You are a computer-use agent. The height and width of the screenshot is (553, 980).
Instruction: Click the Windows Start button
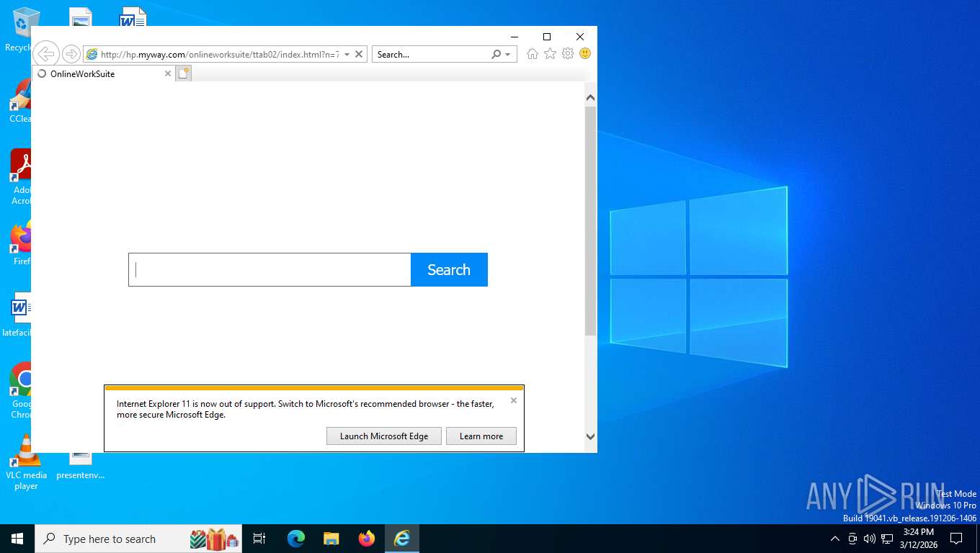[17, 539]
